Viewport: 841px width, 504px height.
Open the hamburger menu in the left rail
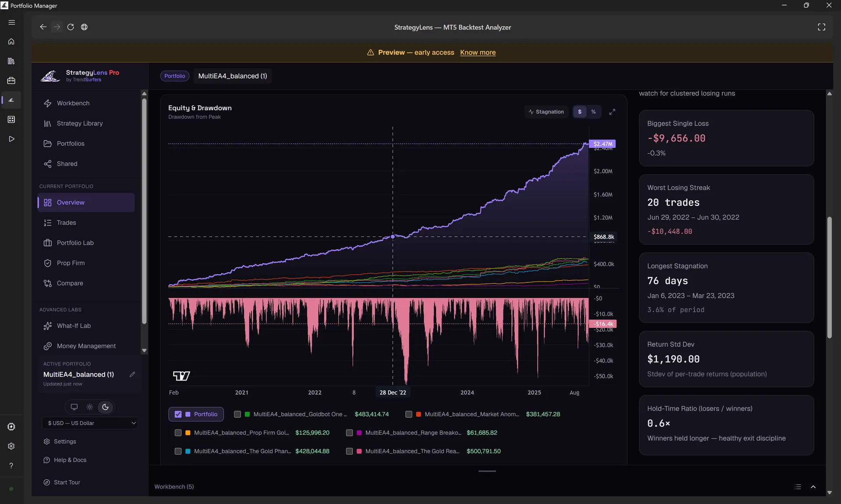coord(11,22)
